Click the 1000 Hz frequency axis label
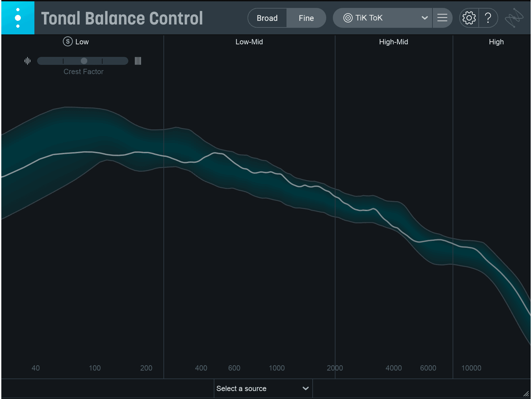 pyautogui.click(x=277, y=368)
